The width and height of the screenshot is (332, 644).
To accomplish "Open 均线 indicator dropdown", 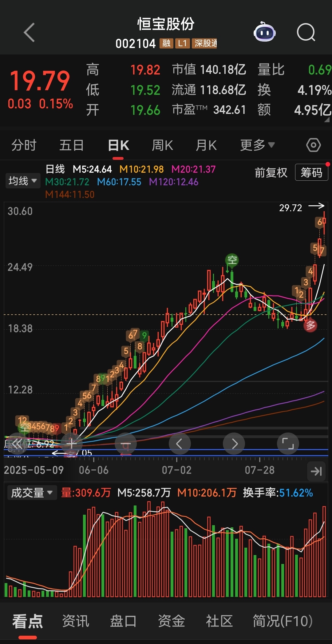I will [22, 181].
